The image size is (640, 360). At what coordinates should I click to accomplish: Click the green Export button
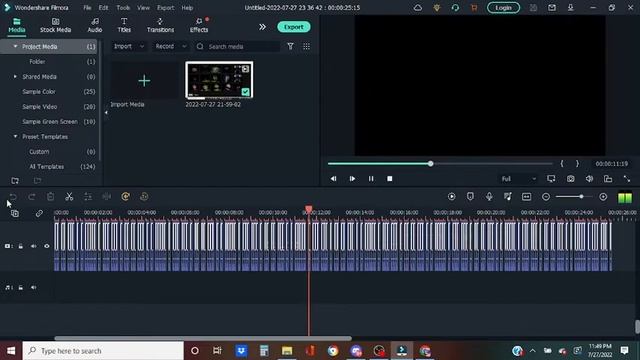pyautogui.click(x=293, y=27)
